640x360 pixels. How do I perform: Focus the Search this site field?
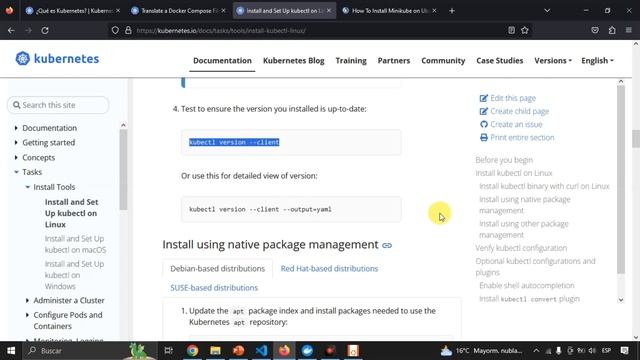point(58,105)
